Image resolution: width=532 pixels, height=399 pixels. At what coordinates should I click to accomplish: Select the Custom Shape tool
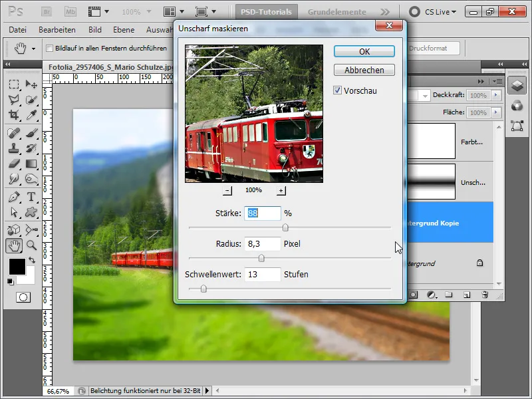31,212
